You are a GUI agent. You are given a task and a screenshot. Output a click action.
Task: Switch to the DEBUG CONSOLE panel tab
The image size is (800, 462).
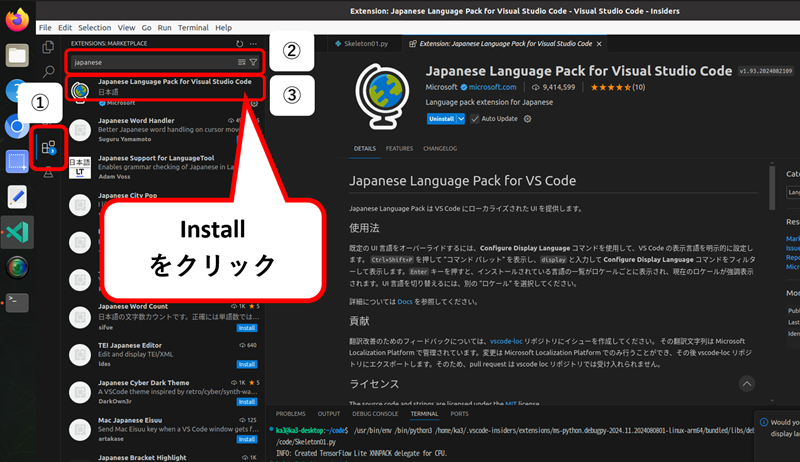tap(375, 414)
